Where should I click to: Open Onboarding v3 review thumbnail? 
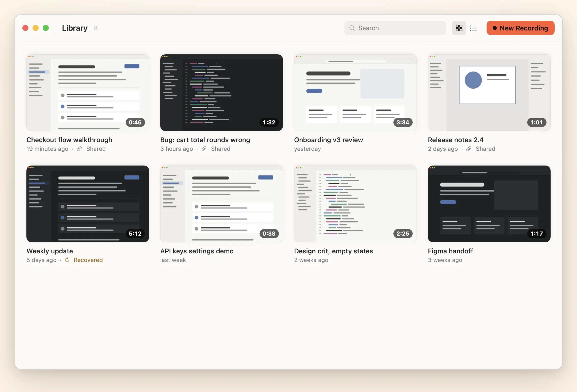coord(355,93)
